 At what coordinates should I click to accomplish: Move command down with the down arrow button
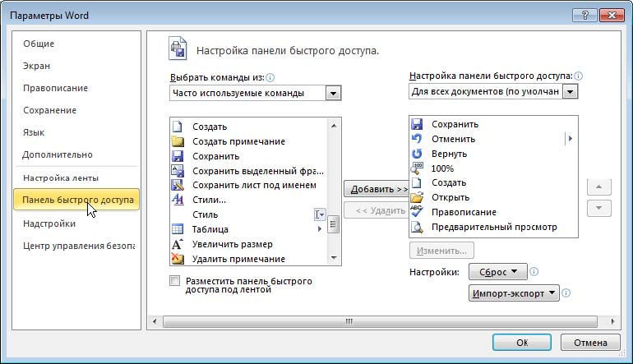point(598,208)
